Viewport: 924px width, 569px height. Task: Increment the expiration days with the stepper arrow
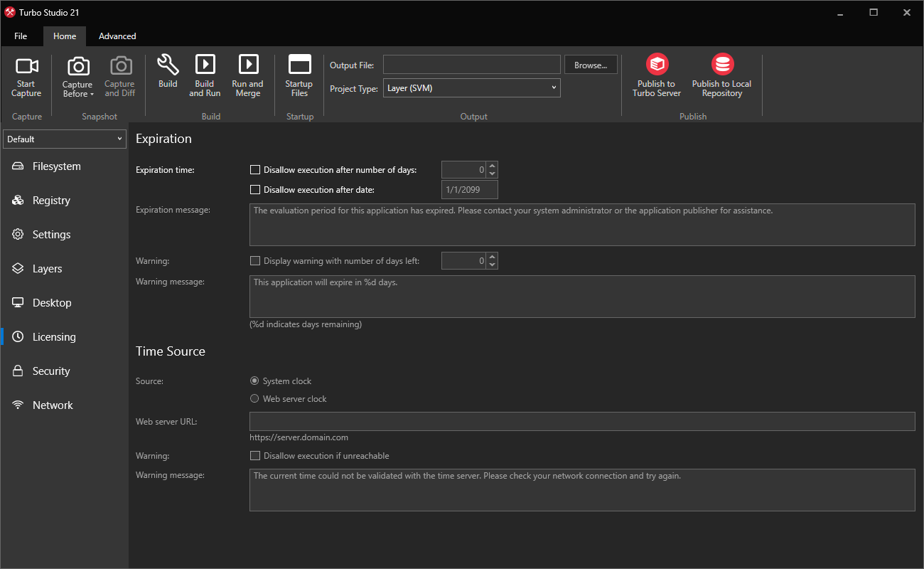coord(492,166)
